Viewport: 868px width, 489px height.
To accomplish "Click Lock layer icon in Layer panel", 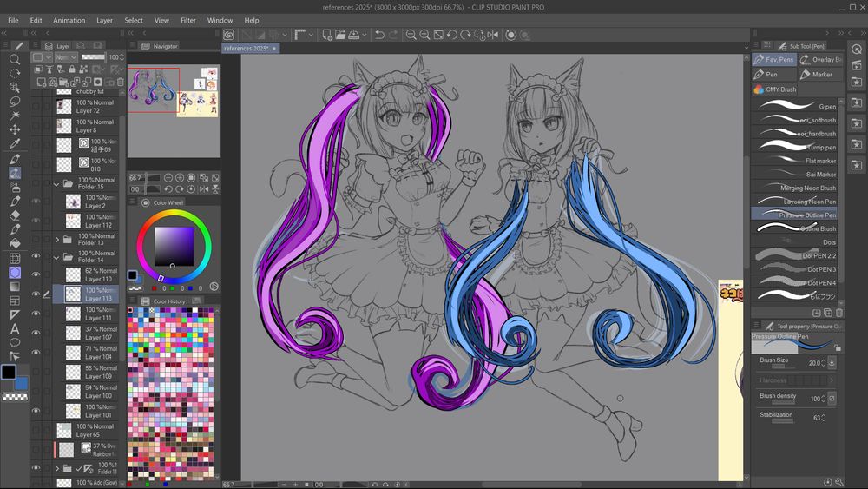I will point(72,69).
